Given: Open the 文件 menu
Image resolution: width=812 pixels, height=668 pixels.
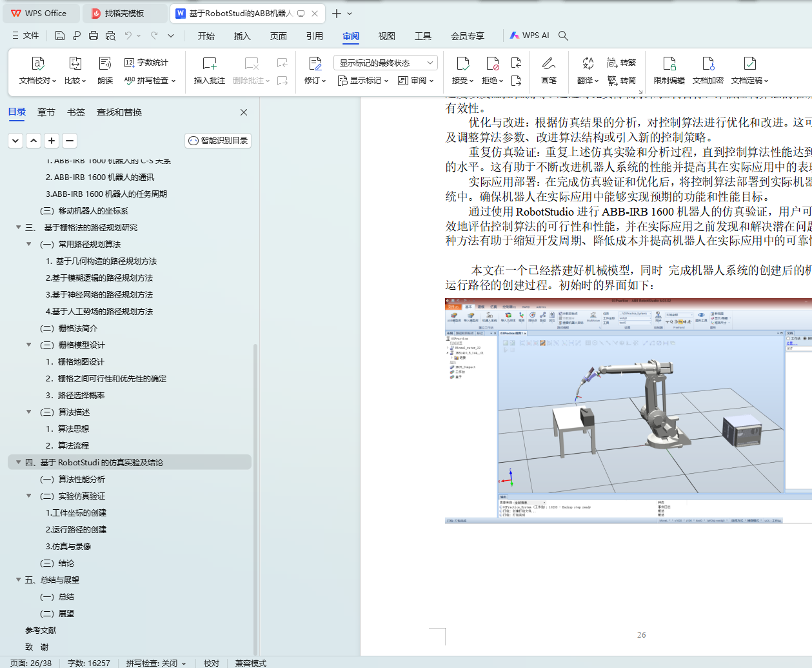Looking at the screenshot, I should tap(26, 35).
